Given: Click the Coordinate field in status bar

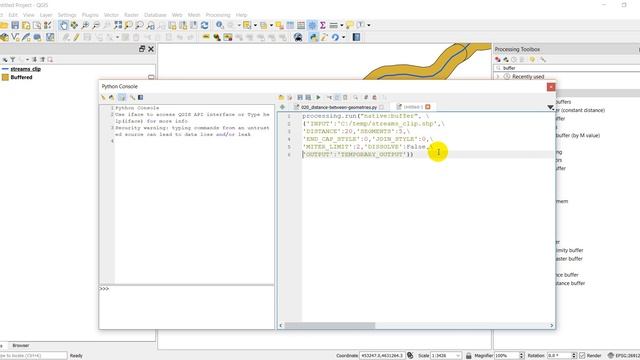Looking at the screenshot, I should [x=382, y=356].
